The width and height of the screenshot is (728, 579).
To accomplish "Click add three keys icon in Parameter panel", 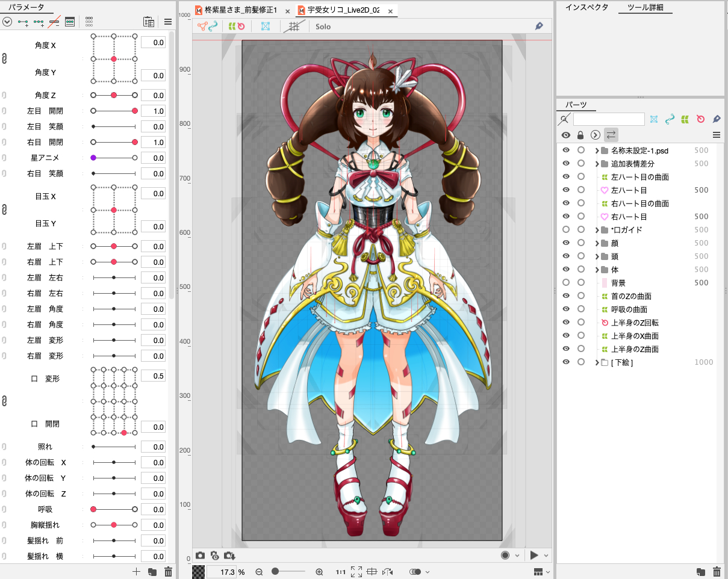I will pyautogui.click(x=39, y=22).
